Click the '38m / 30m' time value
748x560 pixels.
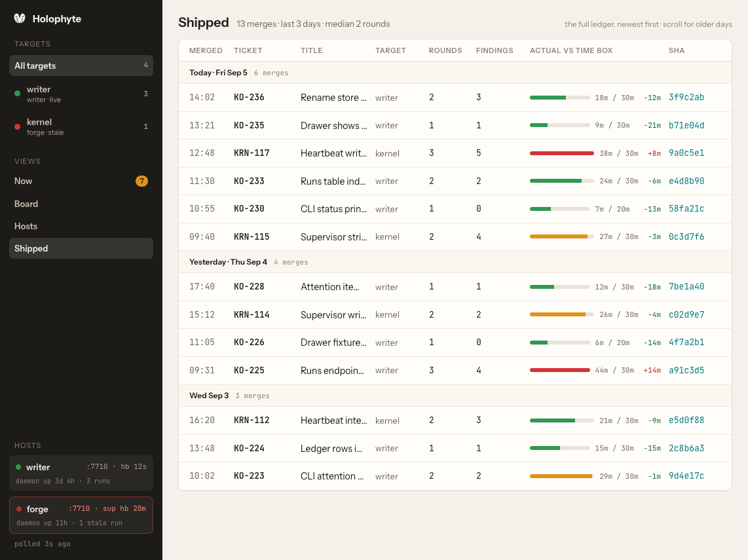[619, 154]
